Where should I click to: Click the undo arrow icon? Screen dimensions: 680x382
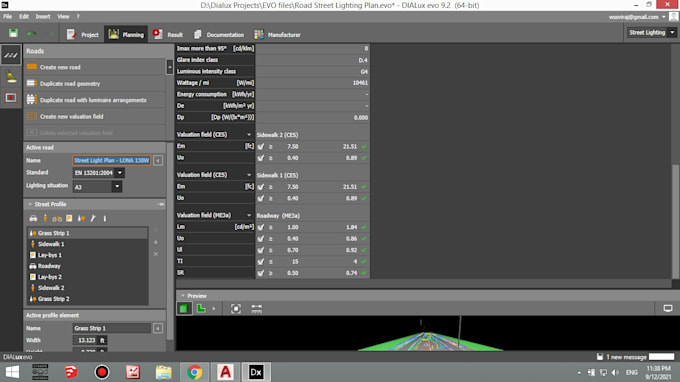click(x=32, y=34)
